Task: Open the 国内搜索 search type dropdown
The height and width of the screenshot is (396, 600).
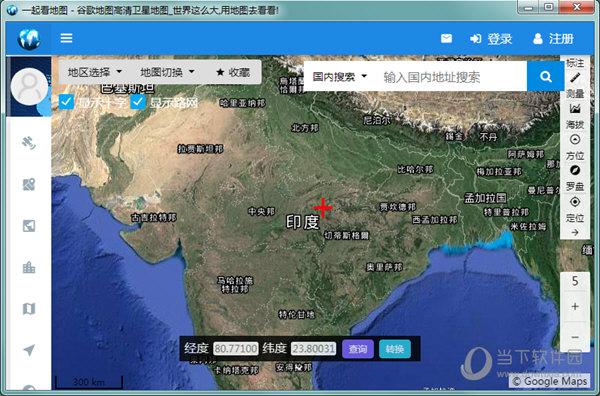Action: (340, 77)
